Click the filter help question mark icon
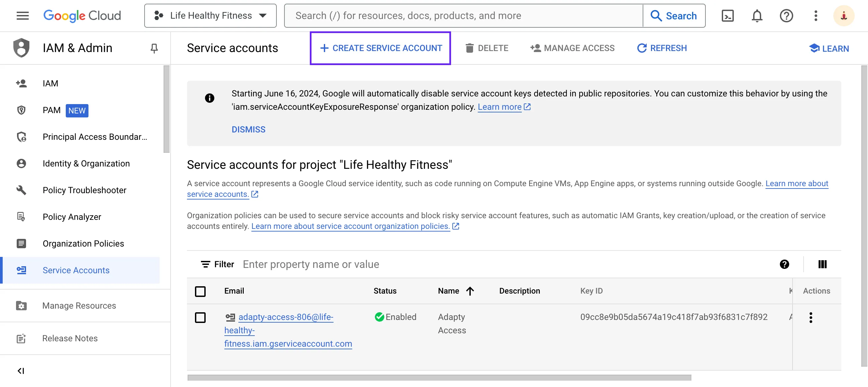 click(x=785, y=264)
